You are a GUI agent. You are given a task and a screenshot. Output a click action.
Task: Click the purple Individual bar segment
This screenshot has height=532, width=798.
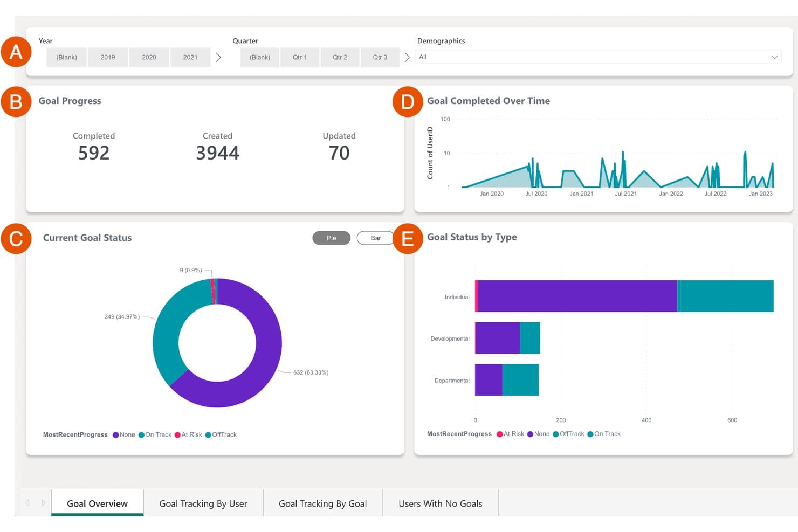pyautogui.click(x=577, y=296)
